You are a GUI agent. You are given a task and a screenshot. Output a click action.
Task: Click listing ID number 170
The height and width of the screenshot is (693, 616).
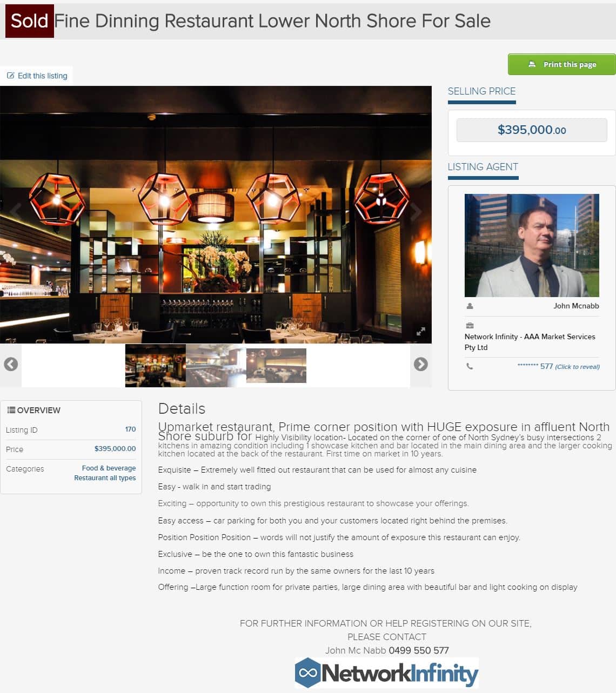pyautogui.click(x=130, y=429)
